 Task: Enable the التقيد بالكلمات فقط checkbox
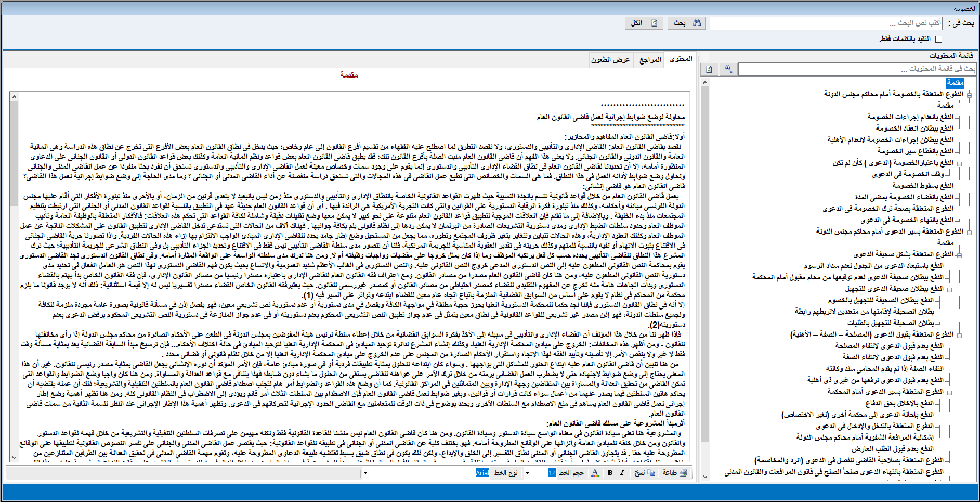(938, 39)
